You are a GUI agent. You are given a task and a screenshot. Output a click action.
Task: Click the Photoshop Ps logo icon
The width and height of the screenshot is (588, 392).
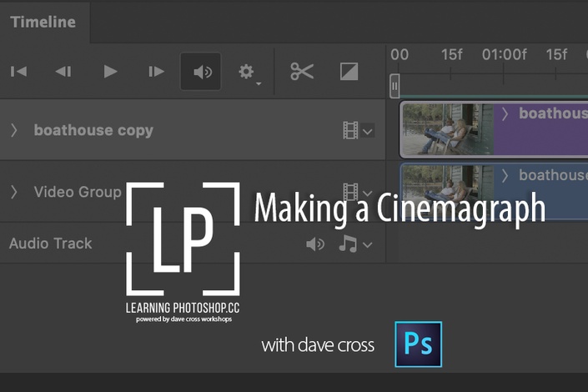click(x=418, y=344)
